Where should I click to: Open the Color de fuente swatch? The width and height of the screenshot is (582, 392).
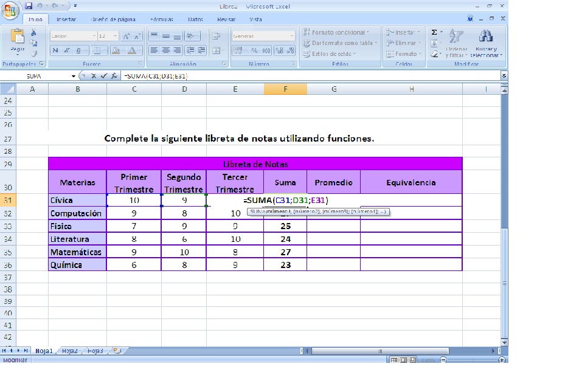(x=131, y=50)
